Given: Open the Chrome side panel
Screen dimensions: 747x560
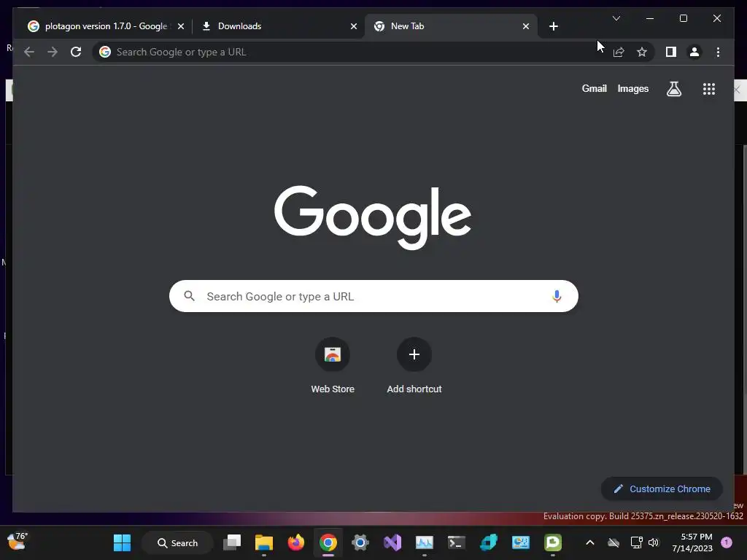Looking at the screenshot, I should [x=671, y=52].
